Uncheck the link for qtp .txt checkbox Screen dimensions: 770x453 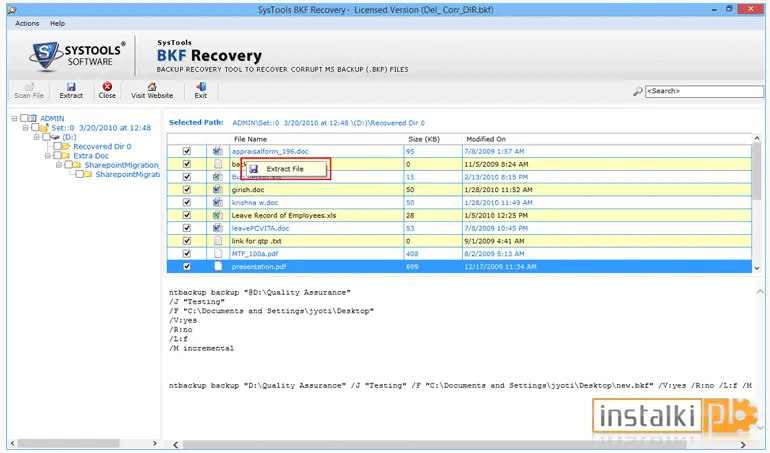tap(187, 241)
